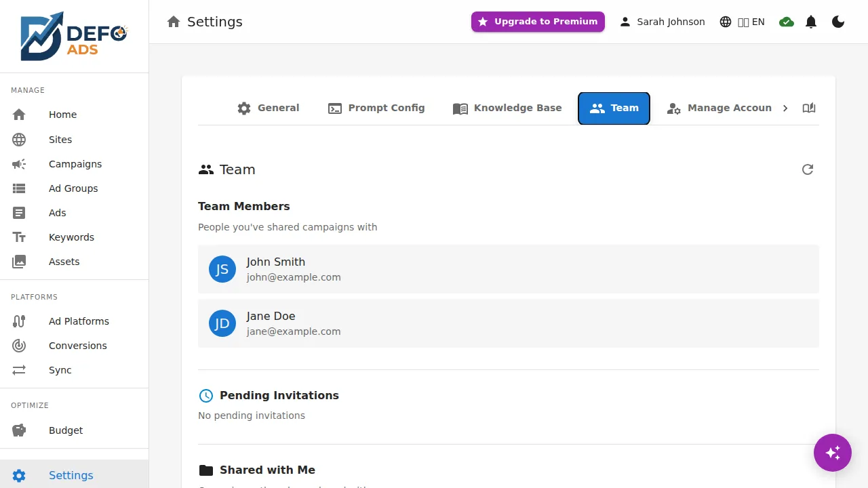This screenshot has width=868, height=488.
Task: Click the Pending Invitations clock icon
Action: click(x=205, y=396)
